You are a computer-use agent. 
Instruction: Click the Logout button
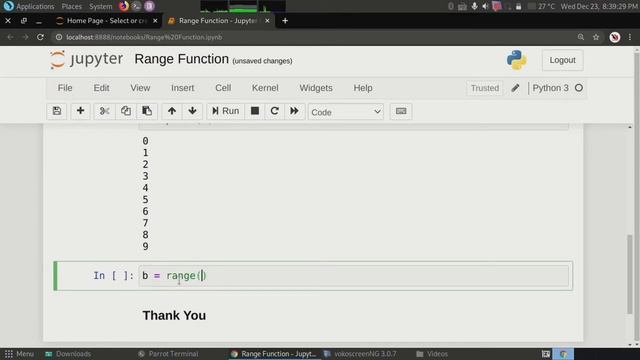[562, 60]
